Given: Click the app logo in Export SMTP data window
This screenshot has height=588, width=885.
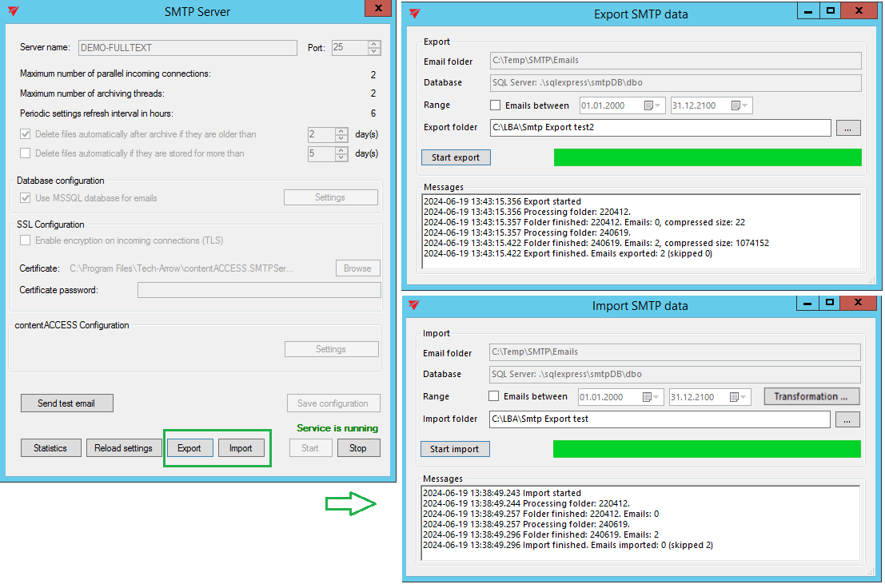Looking at the screenshot, I should [x=414, y=14].
